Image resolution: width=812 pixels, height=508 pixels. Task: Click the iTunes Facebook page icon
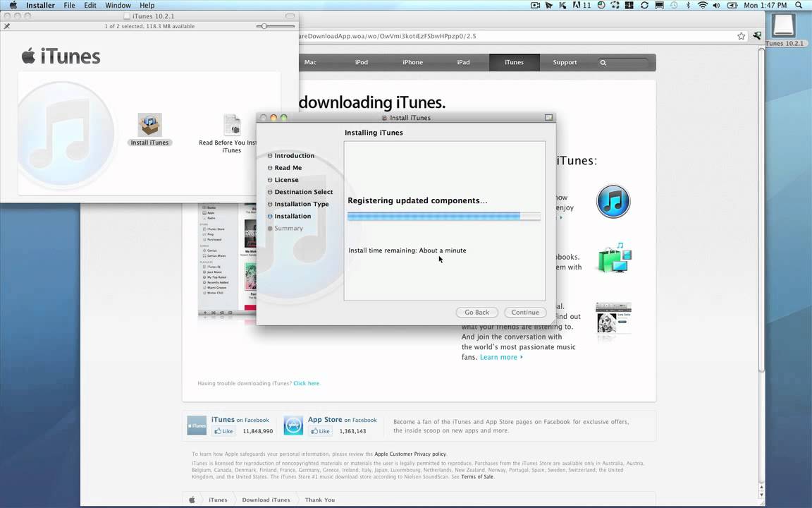[197, 425]
